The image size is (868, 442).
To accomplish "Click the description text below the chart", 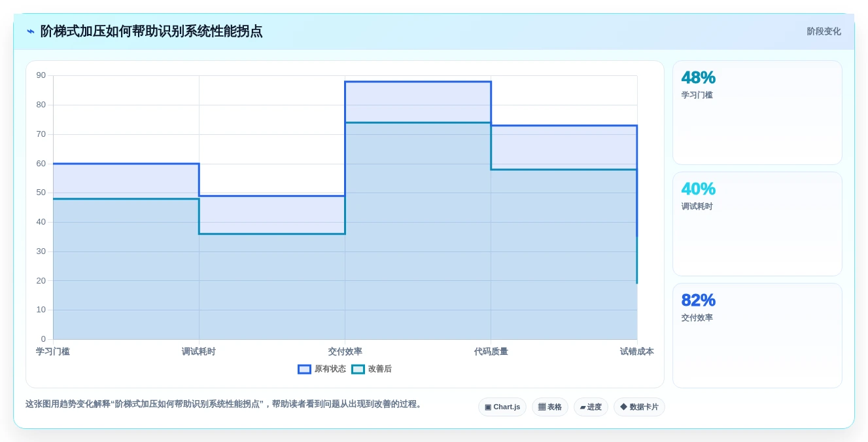I will click(225, 405).
